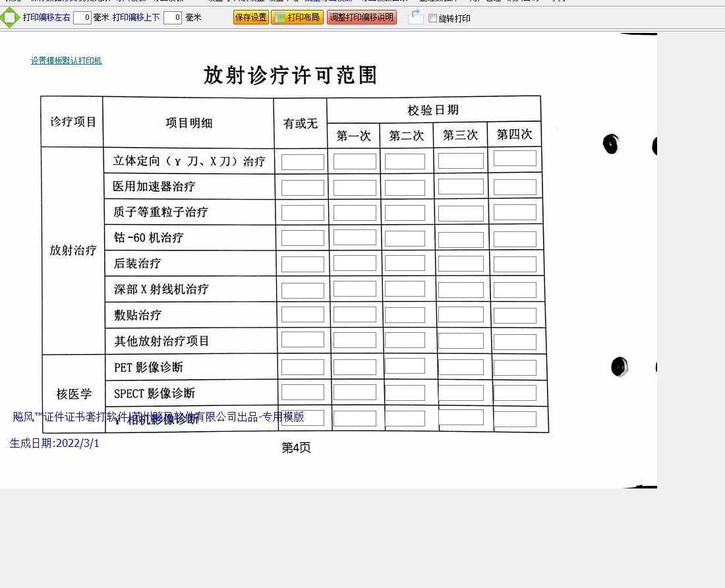Click 第四次 field for 其他放射治疗项目
The image size is (725, 588).
tap(515, 342)
